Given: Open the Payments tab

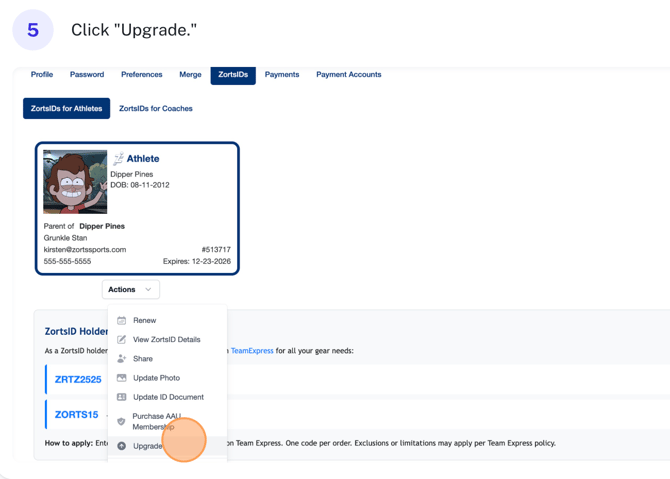Looking at the screenshot, I should point(282,75).
